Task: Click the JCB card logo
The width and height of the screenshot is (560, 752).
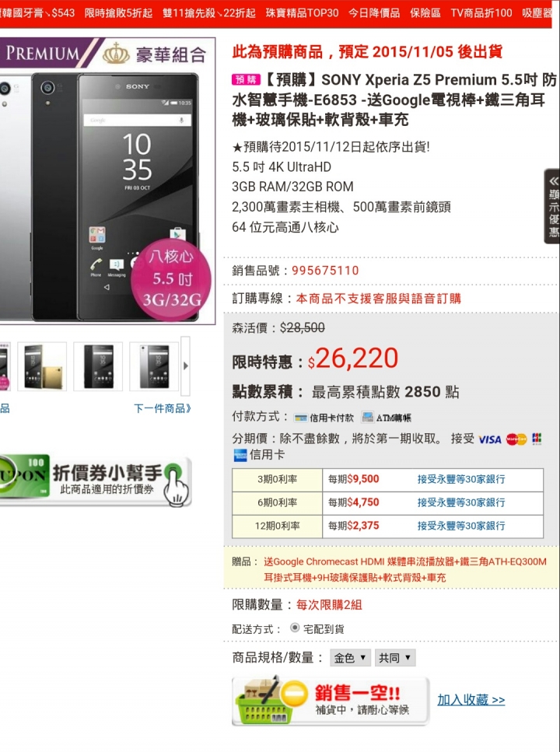Action: coord(537,439)
